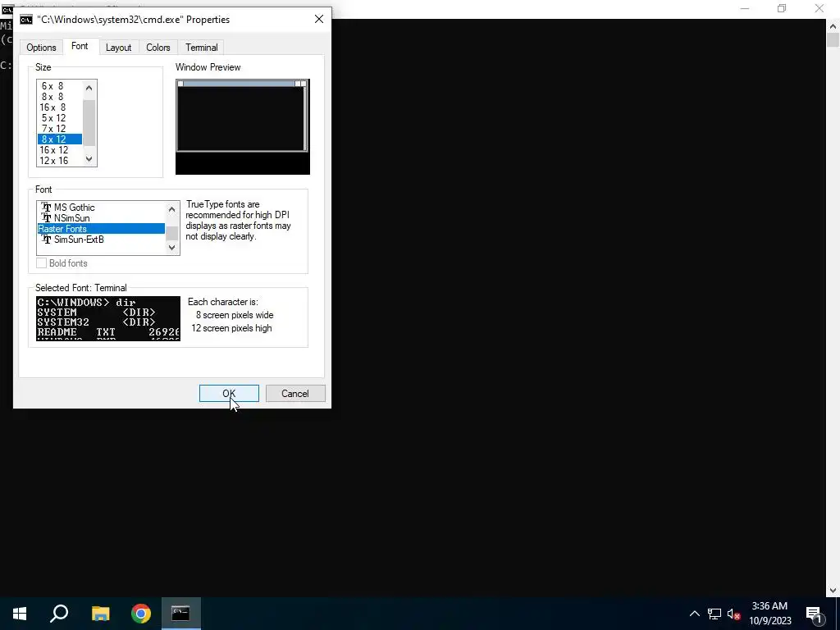Screen dimensions: 840x630
Task: Open taskbar Search magnifier
Action: pyautogui.click(x=59, y=614)
